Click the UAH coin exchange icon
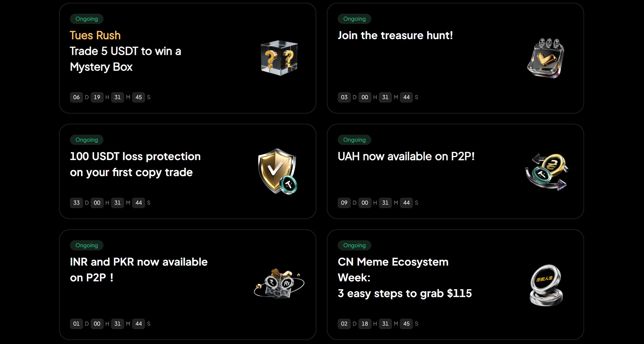 click(x=546, y=171)
